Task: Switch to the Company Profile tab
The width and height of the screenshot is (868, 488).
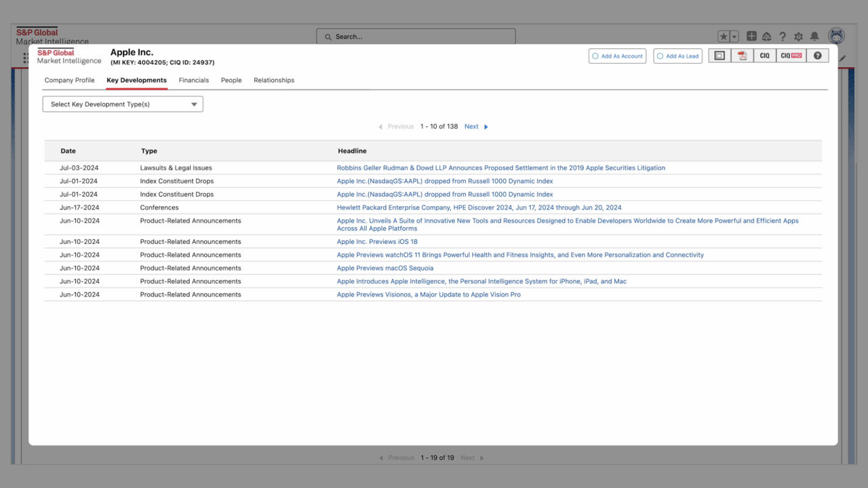Action: (x=69, y=80)
